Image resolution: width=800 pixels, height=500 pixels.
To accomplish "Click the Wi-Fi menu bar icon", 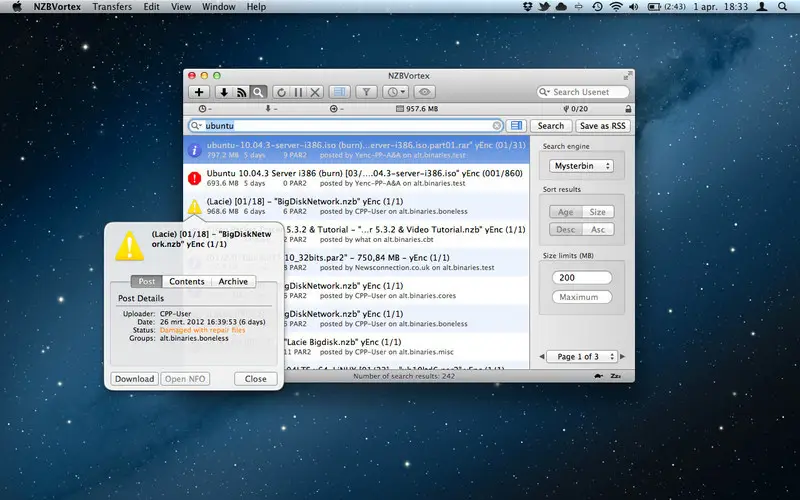I will pyautogui.click(x=616, y=7).
